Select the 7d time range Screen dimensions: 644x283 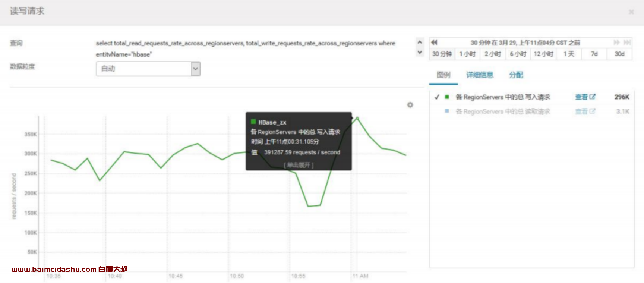pyautogui.click(x=594, y=54)
